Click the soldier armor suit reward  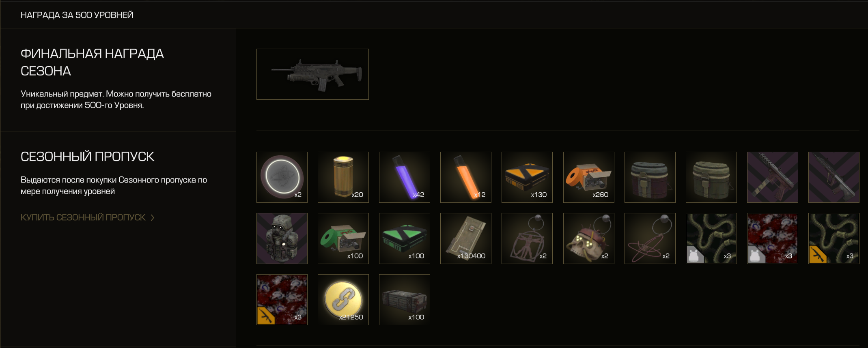point(282,238)
